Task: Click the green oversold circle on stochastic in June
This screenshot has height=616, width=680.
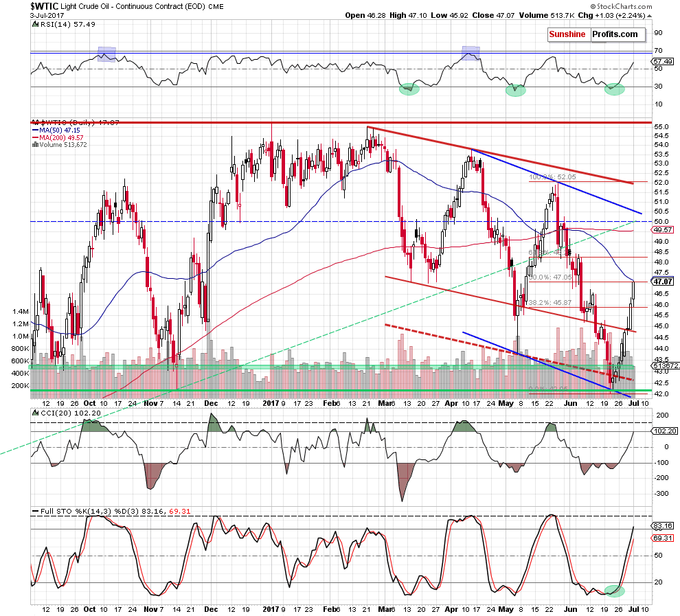Action: (614, 590)
